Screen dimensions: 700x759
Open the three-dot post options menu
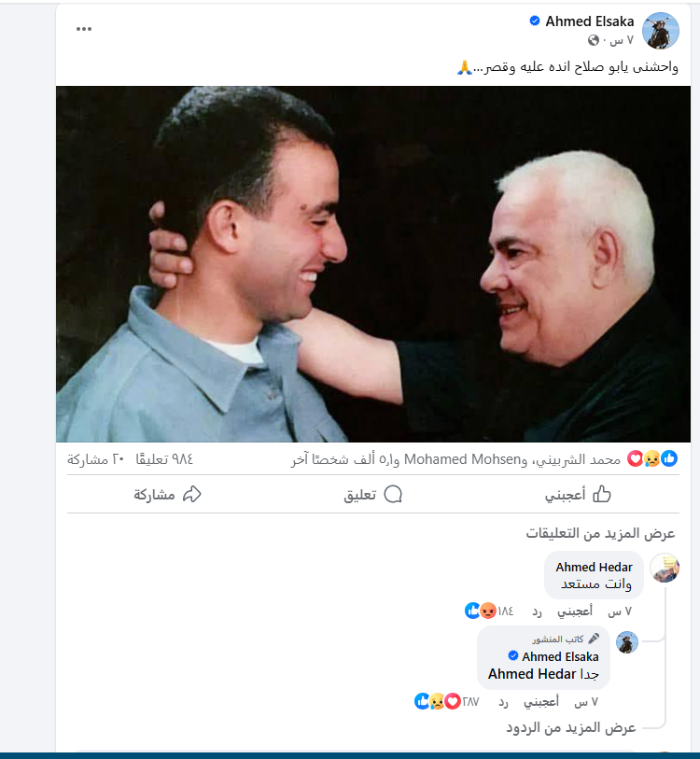point(84,29)
